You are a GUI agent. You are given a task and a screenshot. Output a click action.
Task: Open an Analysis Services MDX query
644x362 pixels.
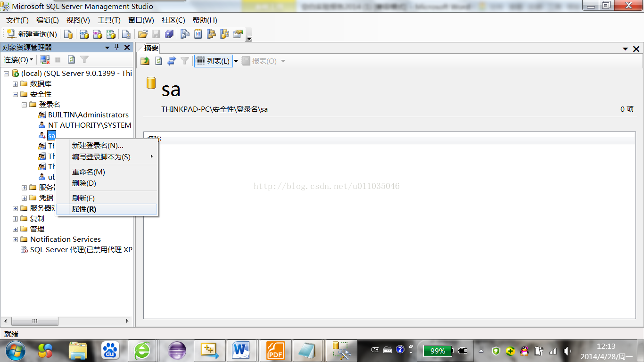click(x=84, y=34)
